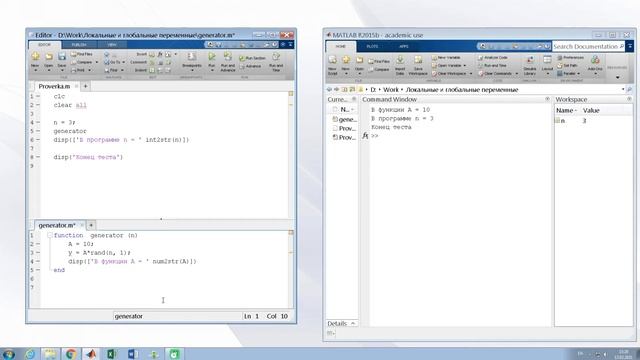This screenshot has width=640, height=360.
Task: Click Run and Time in MATLAB Home
Action: pyautogui.click(x=492, y=65)
